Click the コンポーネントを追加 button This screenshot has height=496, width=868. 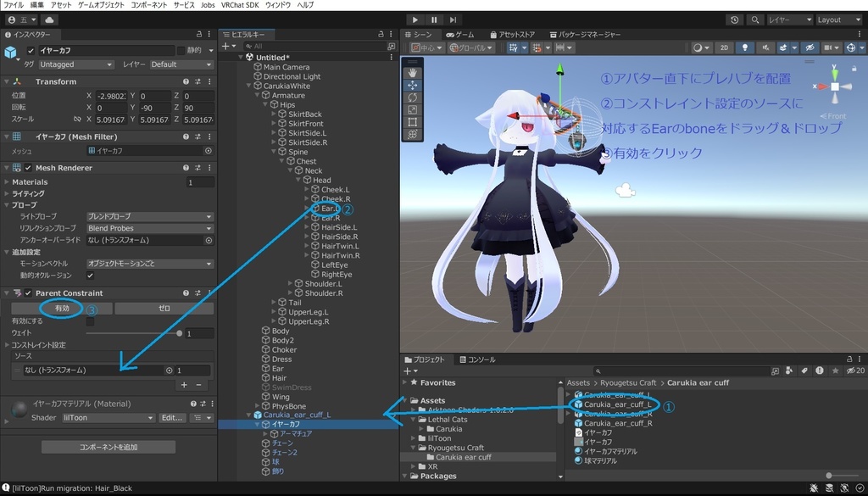click(x=108, y=447)
